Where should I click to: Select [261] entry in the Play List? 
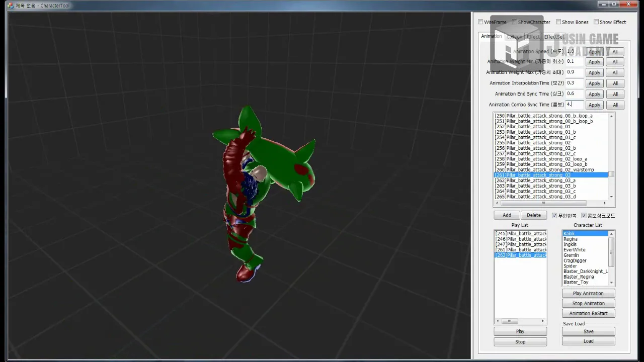[521, 250]
